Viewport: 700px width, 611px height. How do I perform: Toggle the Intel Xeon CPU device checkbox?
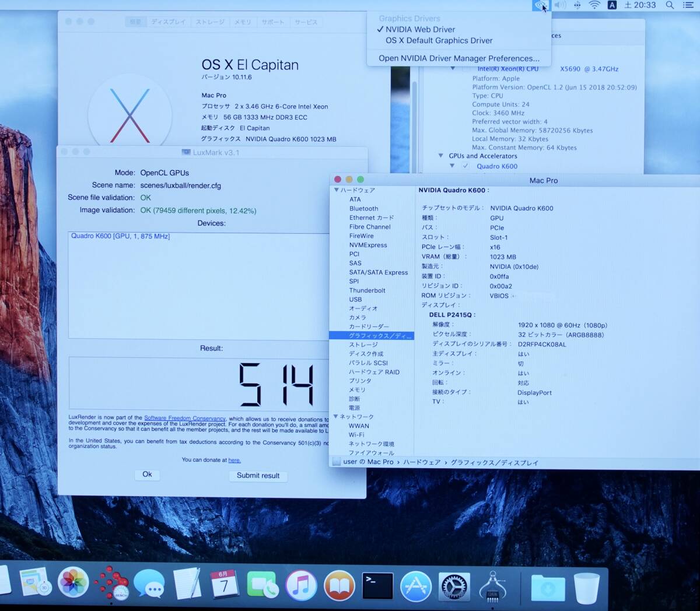click(466, 69)
